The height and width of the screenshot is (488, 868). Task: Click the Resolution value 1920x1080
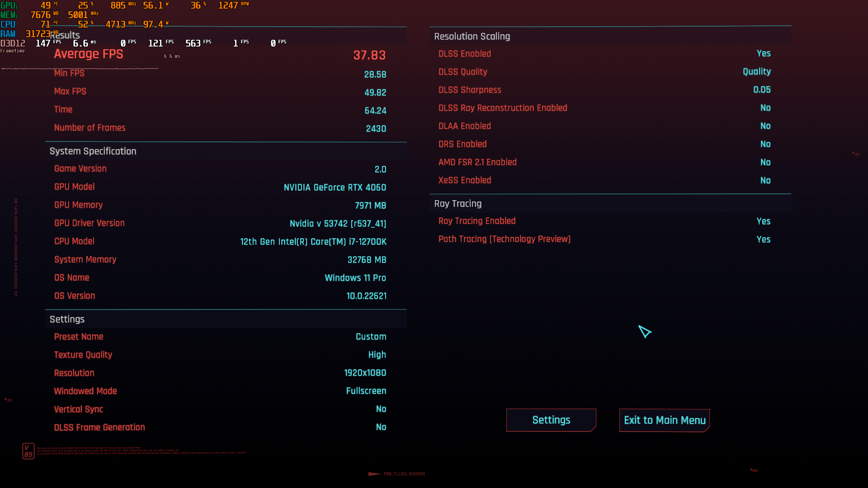[365, 373]
